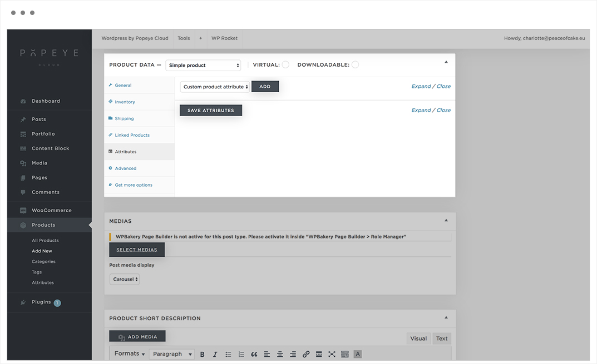Image resolution: width=597 pixels, height=364 pixels.
Task: Align text right in editor toolbar
Action: (293, 355)
